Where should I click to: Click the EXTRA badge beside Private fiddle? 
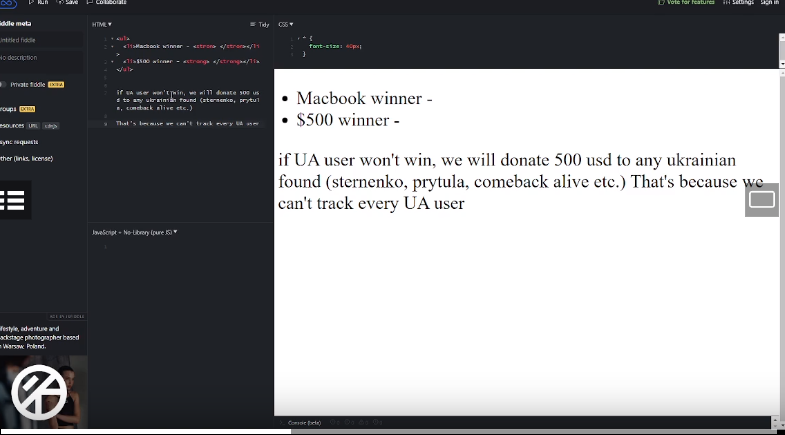tap(56, 85)
